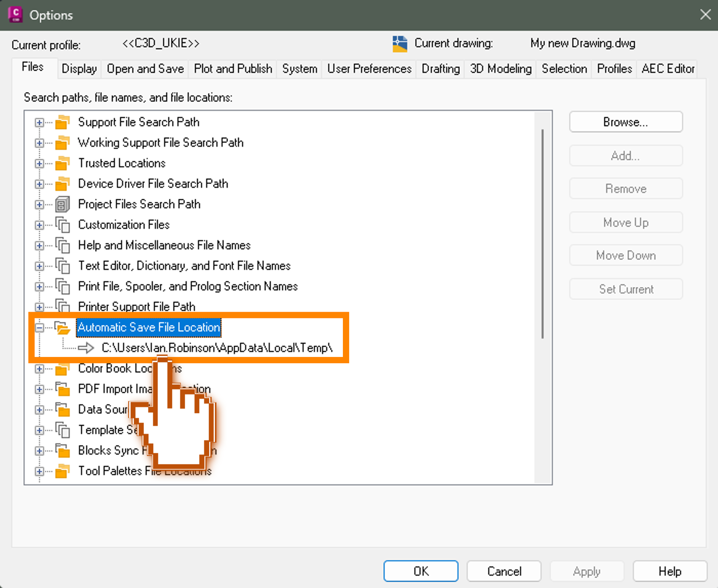
Task: Click the Working Support File Search Path folder icon
Action: [x=62, y=143]
